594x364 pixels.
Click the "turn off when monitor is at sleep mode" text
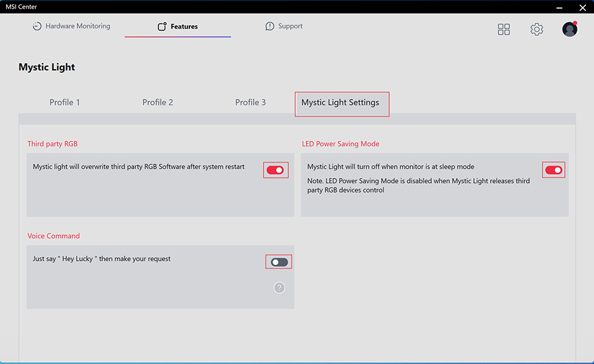[390, 166]
